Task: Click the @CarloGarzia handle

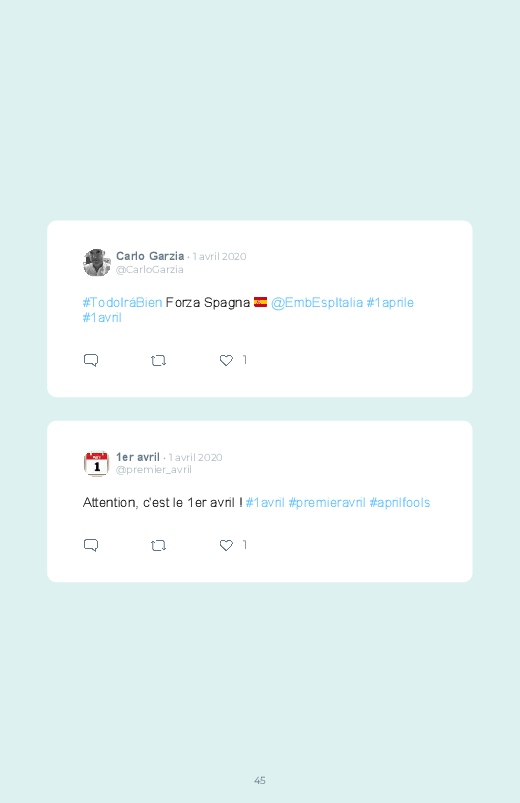Action: click(150, 269)
